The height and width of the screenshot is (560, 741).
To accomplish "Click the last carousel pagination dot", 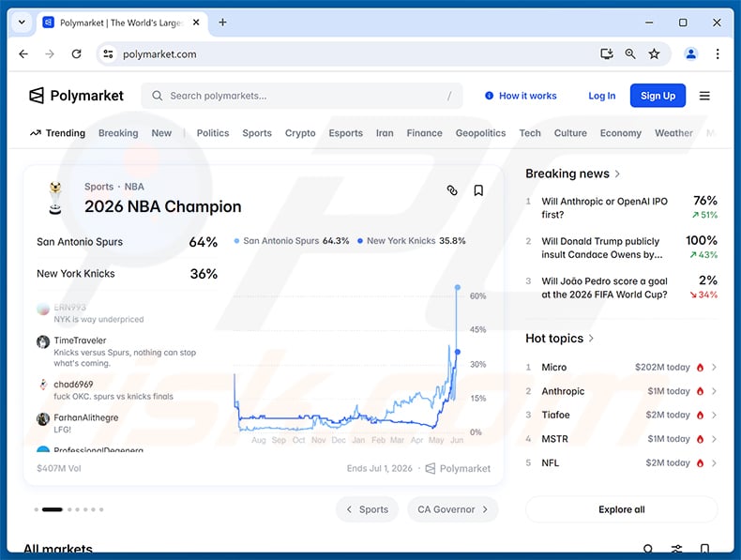I will [101, 509].
